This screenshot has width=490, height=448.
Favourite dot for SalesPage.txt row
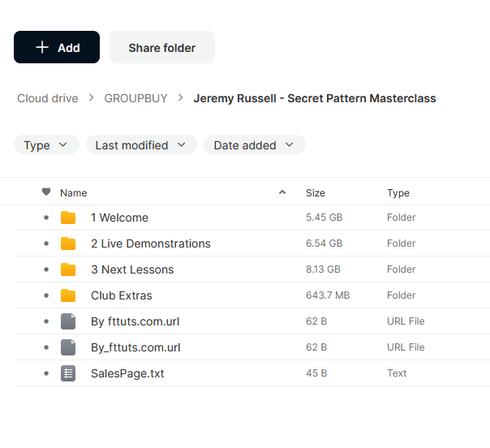coord(46,373)
